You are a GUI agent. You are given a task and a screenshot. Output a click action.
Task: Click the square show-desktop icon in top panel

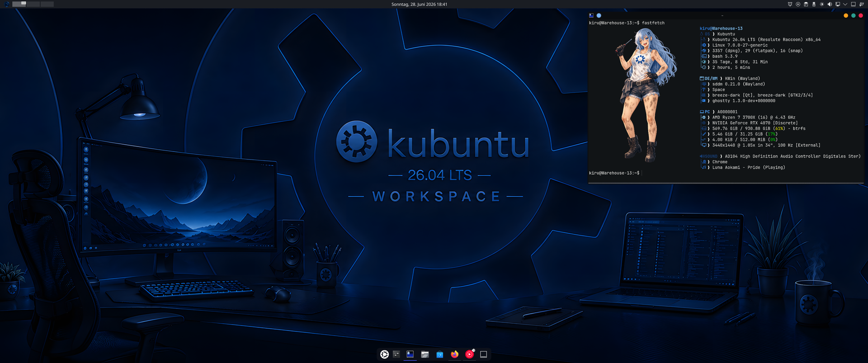click(853, 4)
